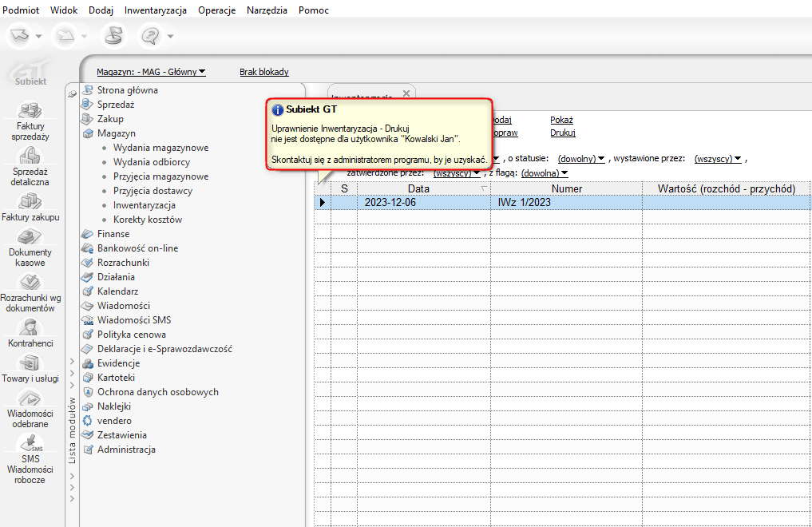Click the back navigation arrow icon
The width and height of the screenshot is (812, 527).
point(20,36)
